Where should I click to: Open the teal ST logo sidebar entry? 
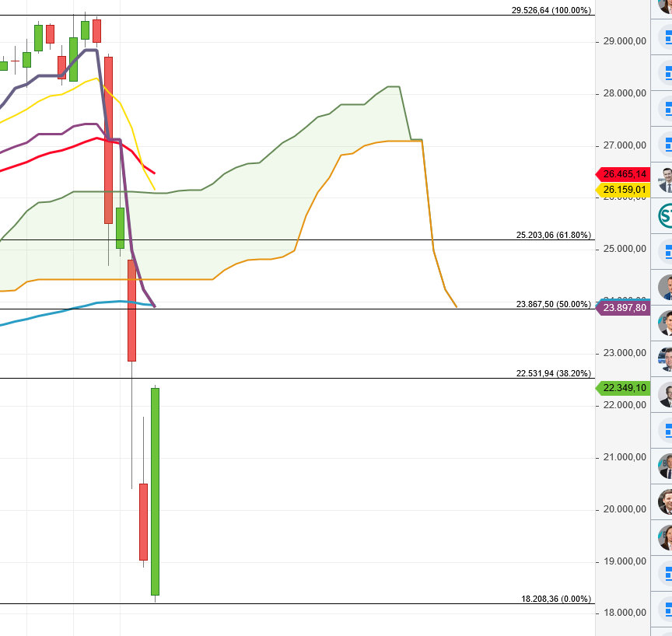click(x=665, y=215)
